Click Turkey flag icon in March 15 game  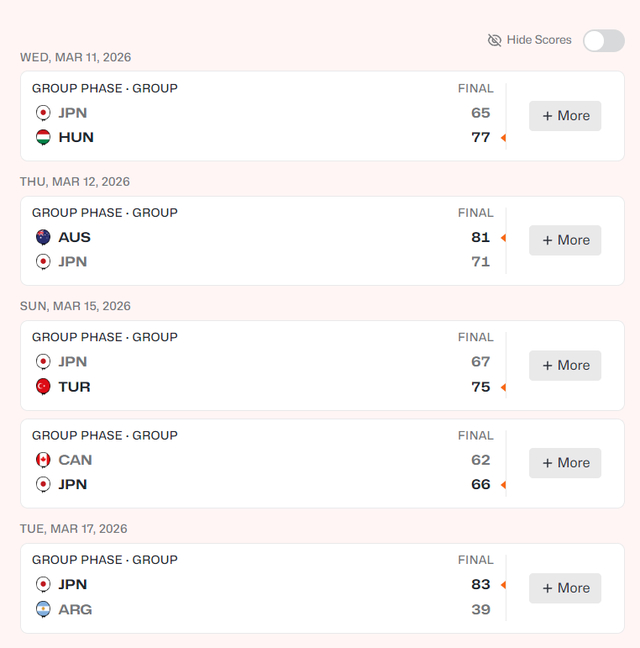(x=43, y=386)
